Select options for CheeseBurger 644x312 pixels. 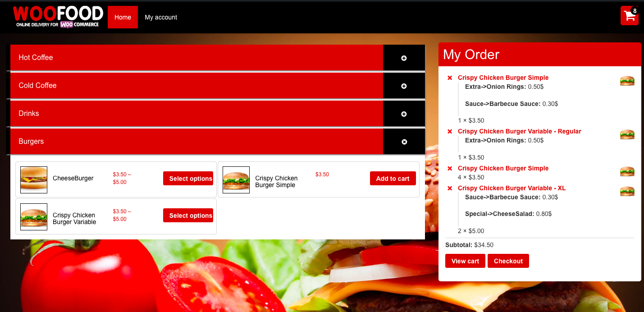click(188, 179)
